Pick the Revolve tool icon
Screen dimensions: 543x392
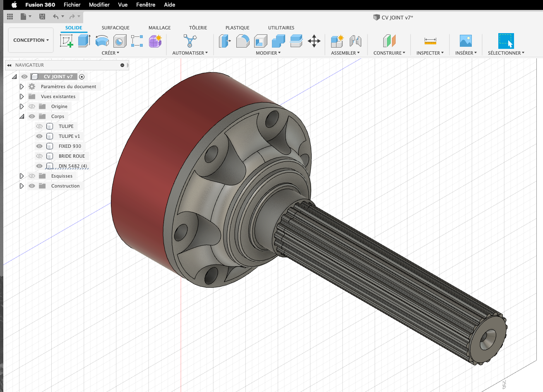pos(102,41)
